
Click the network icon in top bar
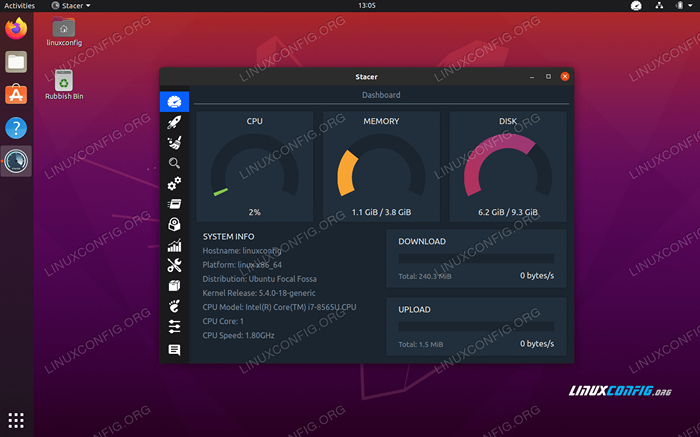tap(659, 5)
